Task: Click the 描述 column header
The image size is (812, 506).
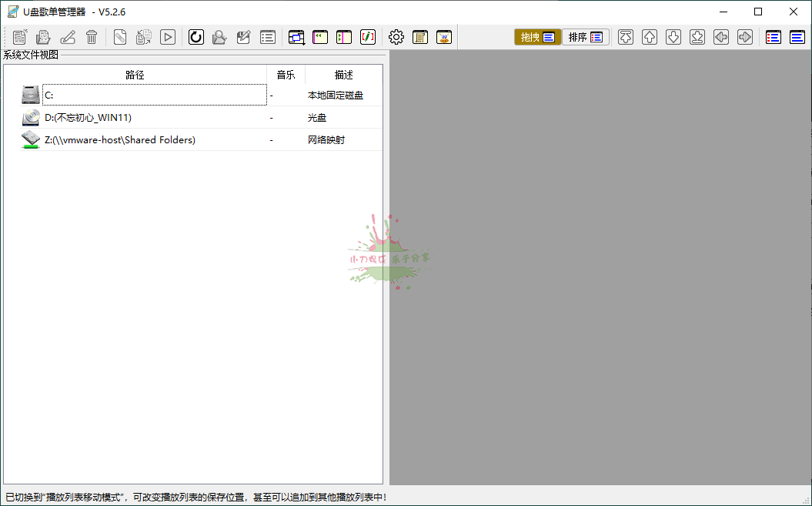Action: [344, 75]
